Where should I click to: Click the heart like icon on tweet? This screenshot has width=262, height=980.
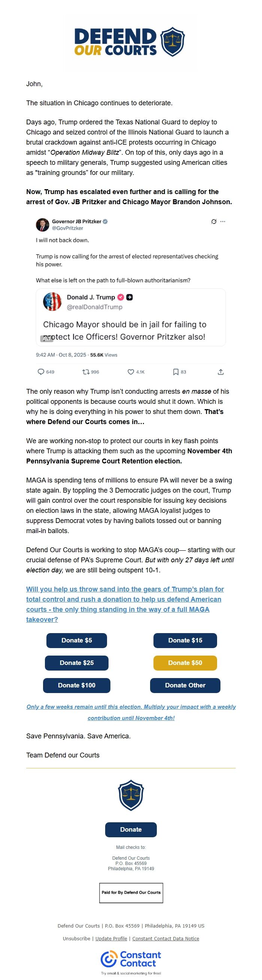coord(130,372)
